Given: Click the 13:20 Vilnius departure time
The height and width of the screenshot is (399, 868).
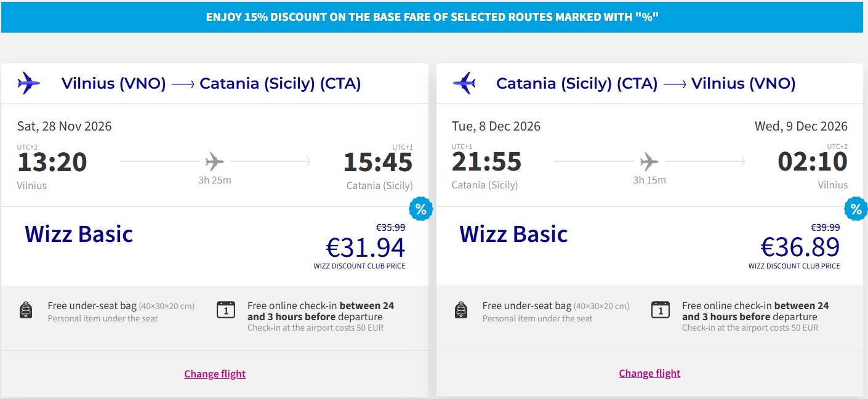Looking at the screenshot, I should pyautogui.click(x=52, y=162).
